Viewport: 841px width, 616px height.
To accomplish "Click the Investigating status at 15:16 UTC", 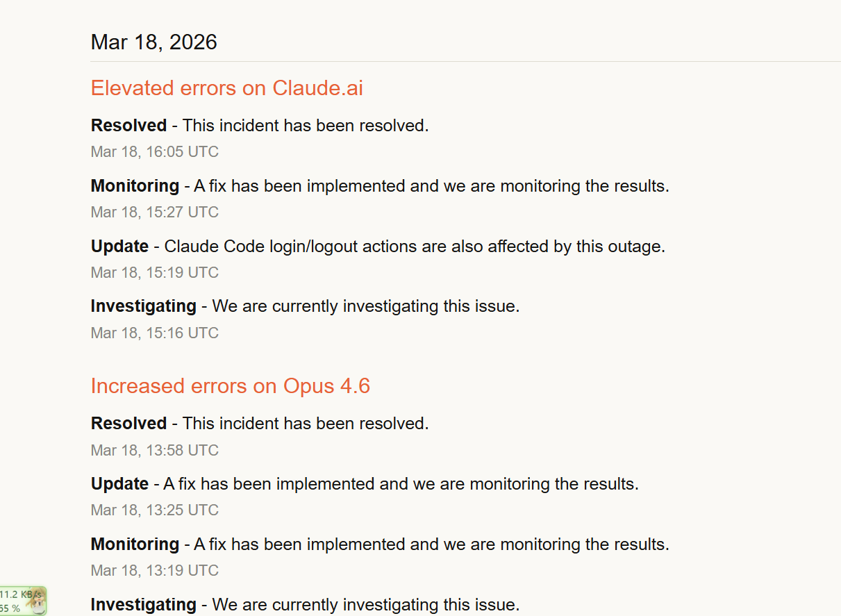I will [143, 306].
